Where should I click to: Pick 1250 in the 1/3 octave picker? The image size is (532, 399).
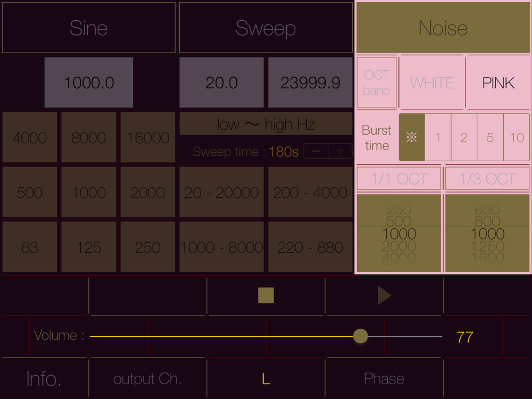(x=487, y=246)
